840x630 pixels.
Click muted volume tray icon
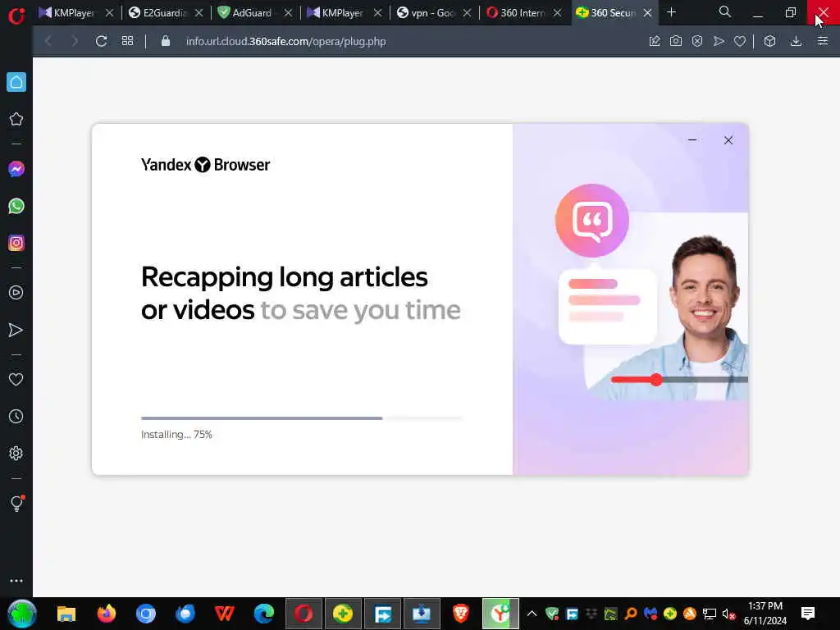click(x=728, y=614)
